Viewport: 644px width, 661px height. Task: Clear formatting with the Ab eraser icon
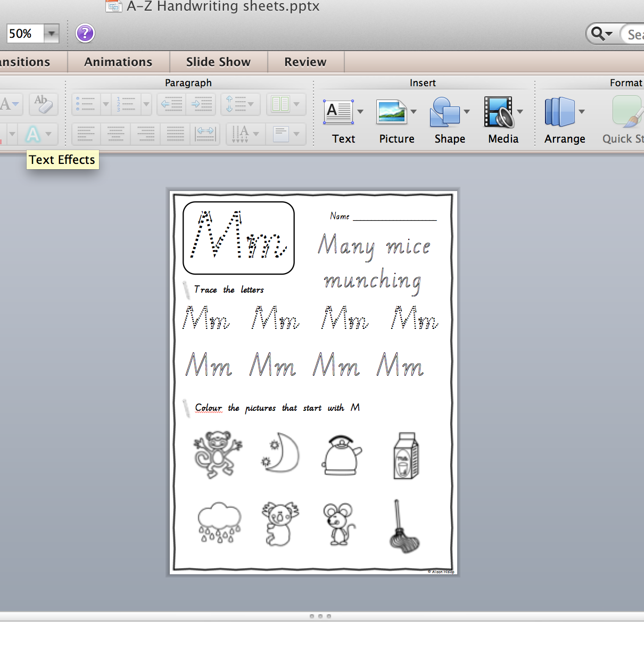43,104
